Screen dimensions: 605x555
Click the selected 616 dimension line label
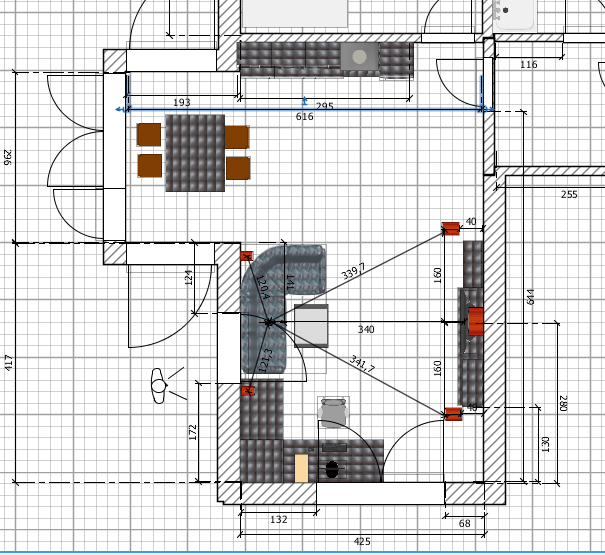pyautogui.click(x=305, y=117)
